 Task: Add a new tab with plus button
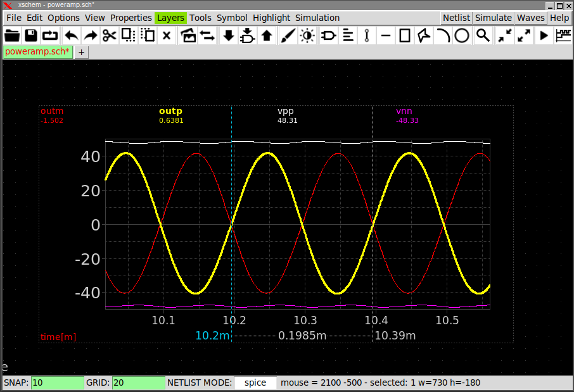(82, 53)
